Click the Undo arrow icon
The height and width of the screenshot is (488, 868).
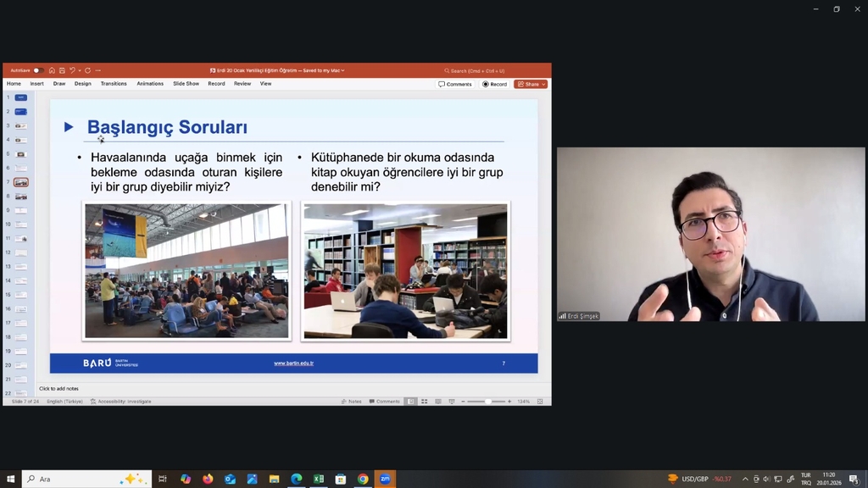[x=72, y=70]
